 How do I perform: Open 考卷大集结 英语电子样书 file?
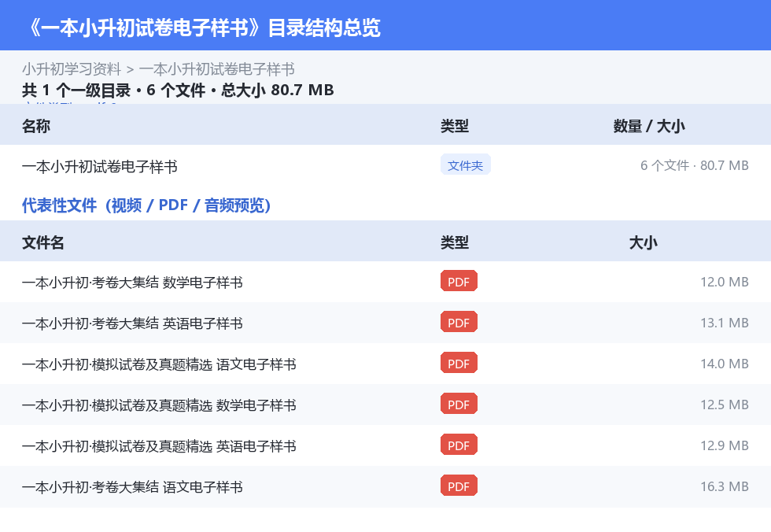pos(132,323)
